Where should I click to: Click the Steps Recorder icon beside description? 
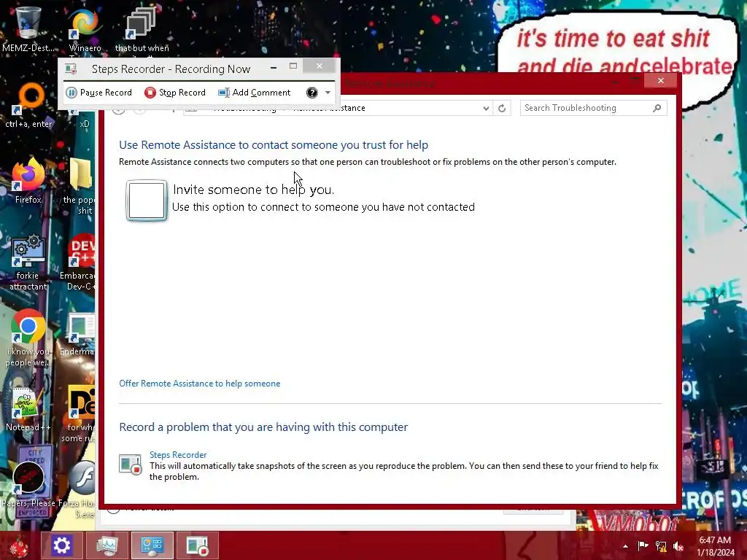130,464
